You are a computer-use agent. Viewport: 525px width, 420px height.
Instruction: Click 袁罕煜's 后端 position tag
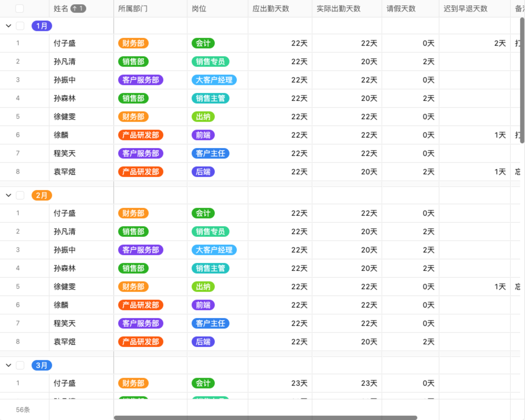[x=203, y=172]
